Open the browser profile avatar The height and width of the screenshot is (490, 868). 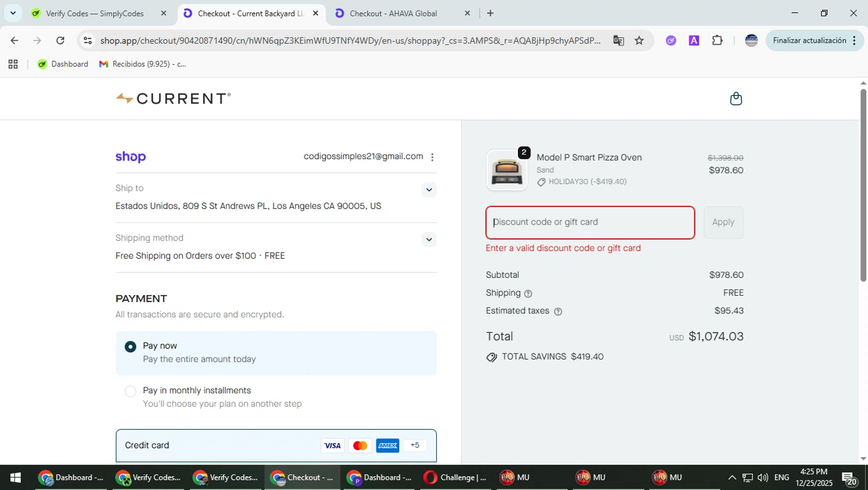coord(751,40)
